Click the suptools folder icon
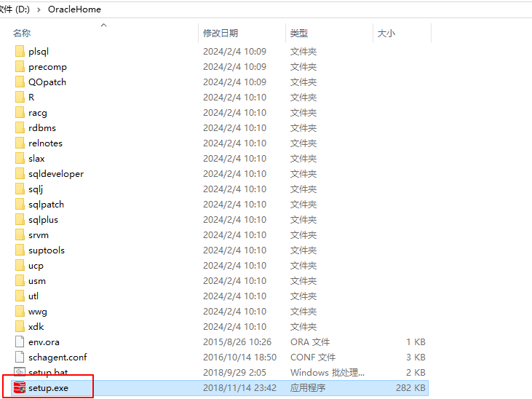The image size is (532, 399). pyautogui.click(x=20, y=250)
